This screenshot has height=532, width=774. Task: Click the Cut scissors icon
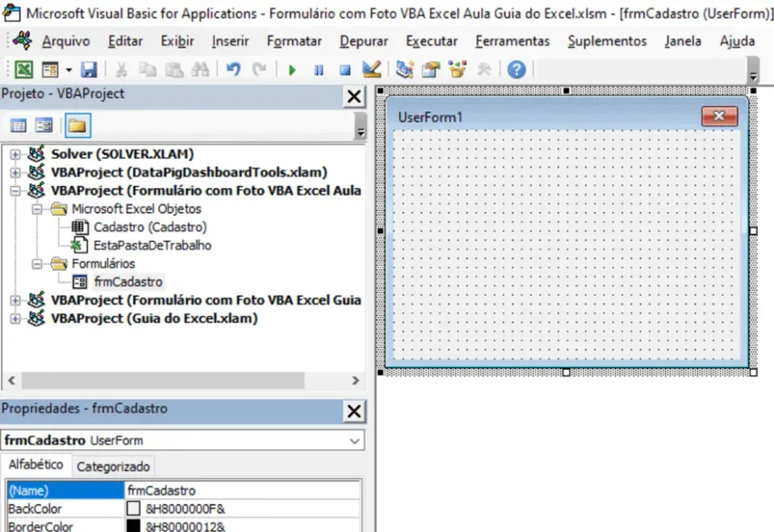[121, 69]
